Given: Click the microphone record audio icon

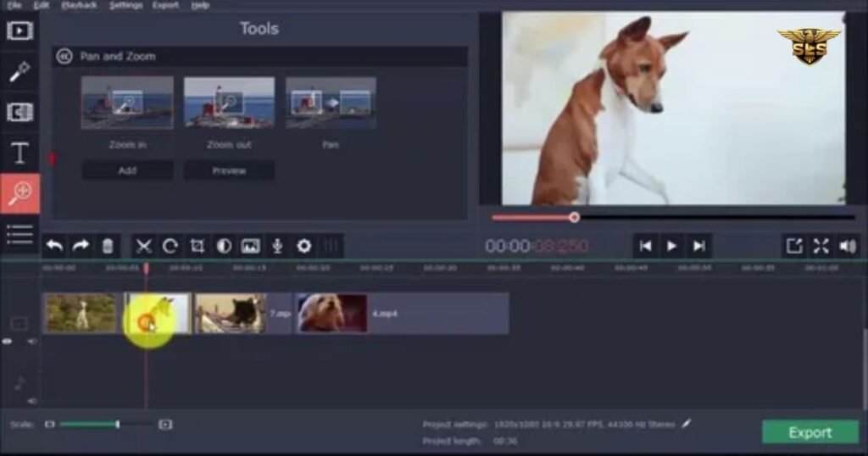Looking at the screenshot, I should (276, 246).
